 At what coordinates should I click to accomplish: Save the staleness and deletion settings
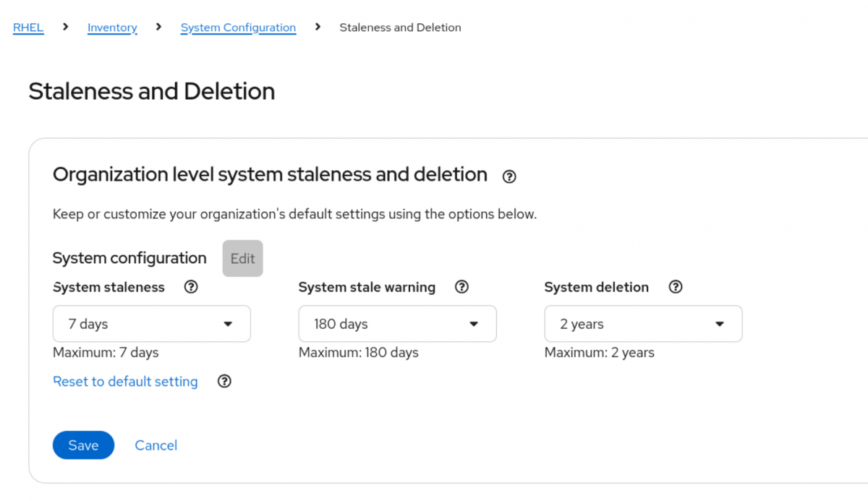tap(83, 445)
